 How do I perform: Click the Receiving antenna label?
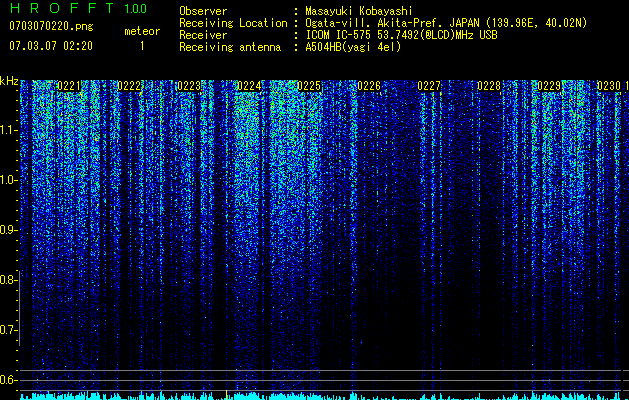[x=230, y=47]
